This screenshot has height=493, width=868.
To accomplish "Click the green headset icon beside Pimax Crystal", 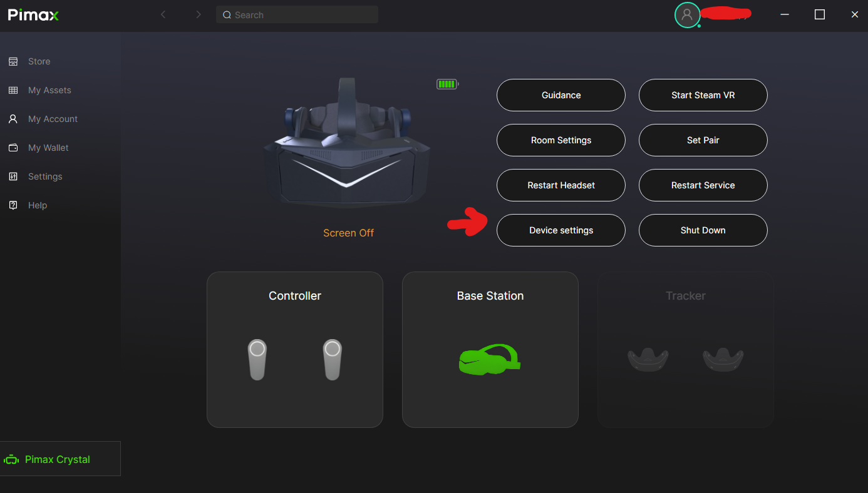I will coord(11,460).
